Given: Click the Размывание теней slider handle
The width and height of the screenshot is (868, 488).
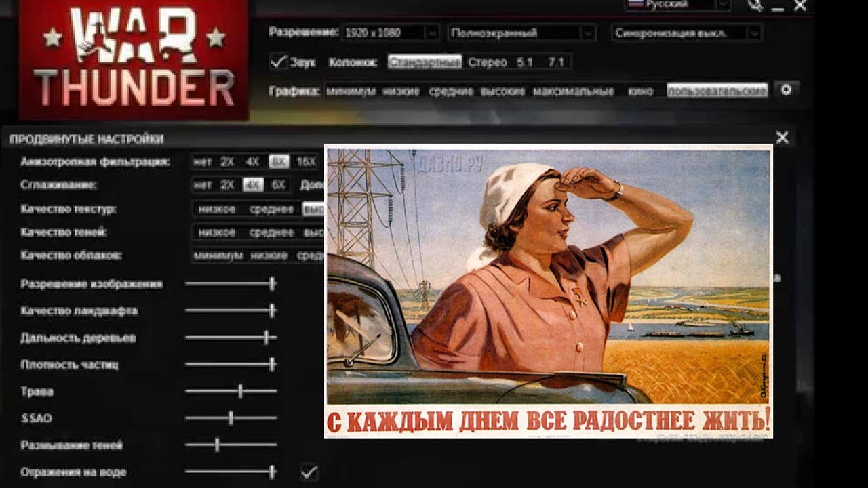Looking at the screenshot, I should 217,445.
